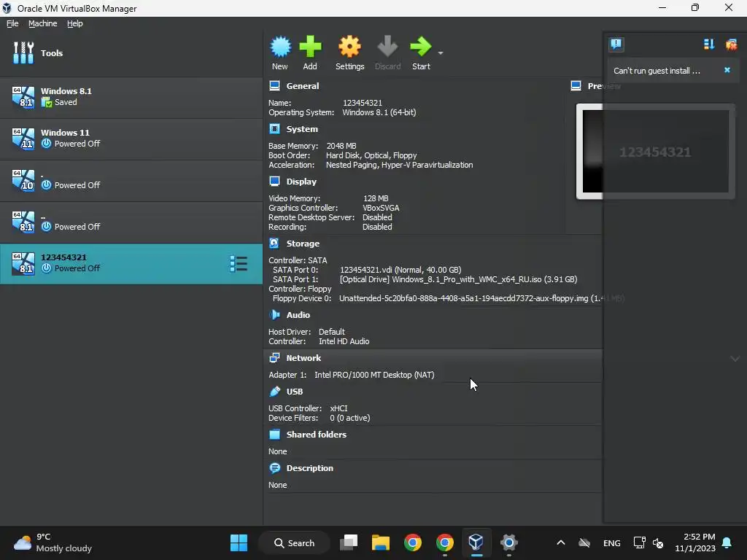Open the weather widget showing 9°C
This screenshot has width=747, height=560.
[53, 542]
